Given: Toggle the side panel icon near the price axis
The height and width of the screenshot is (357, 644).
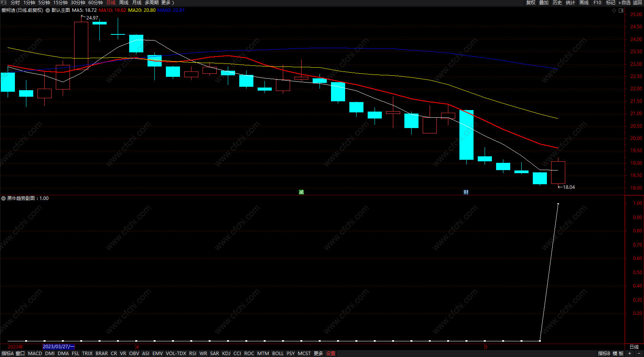Looking at the screenshot, I should pos(621,10).
